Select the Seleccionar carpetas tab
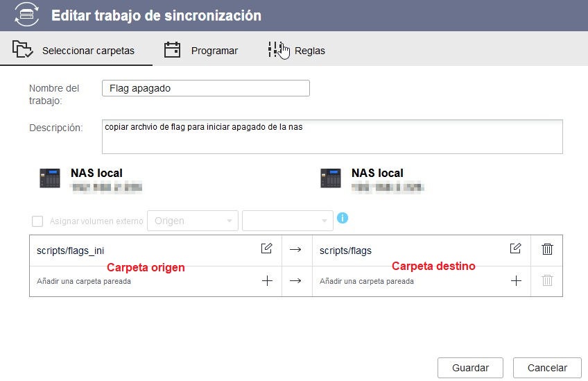The height and width of the screenshot is (381, 588). (74, 50)
